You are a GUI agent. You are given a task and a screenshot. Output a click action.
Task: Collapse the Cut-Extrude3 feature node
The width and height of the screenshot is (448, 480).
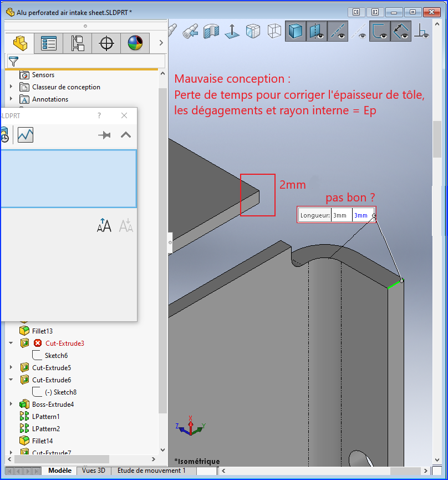[x=11, y=343]
